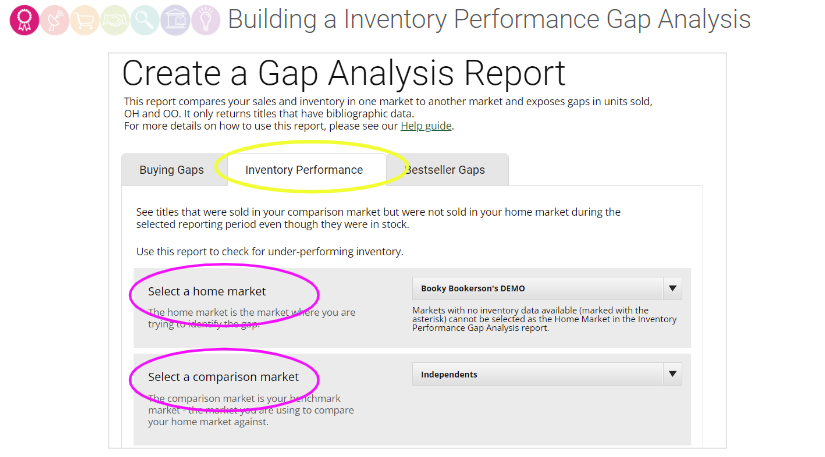This screenshot has height=457, width=825.
Task: Open the Booky Bookerson's DEMO combo box
Action: pos(547,288)
